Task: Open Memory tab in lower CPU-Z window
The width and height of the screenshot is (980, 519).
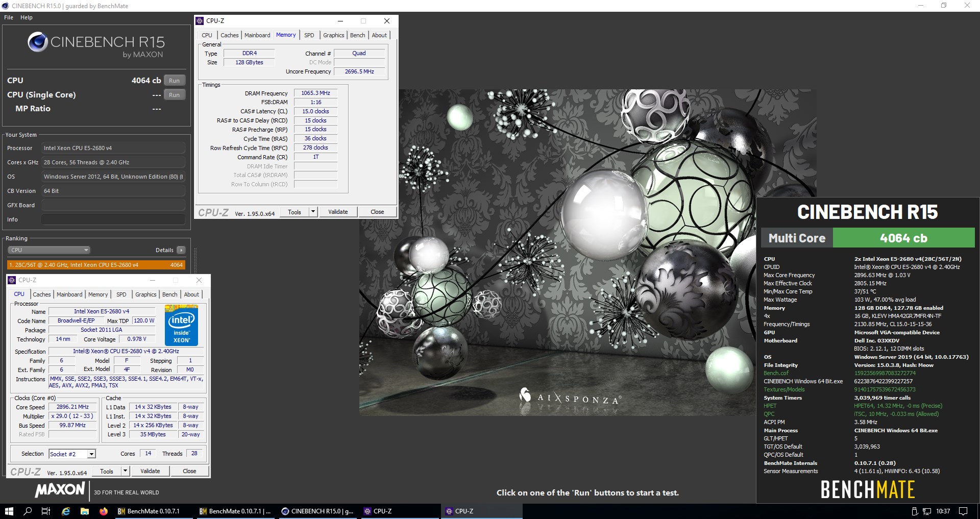Action: point(98,294)
